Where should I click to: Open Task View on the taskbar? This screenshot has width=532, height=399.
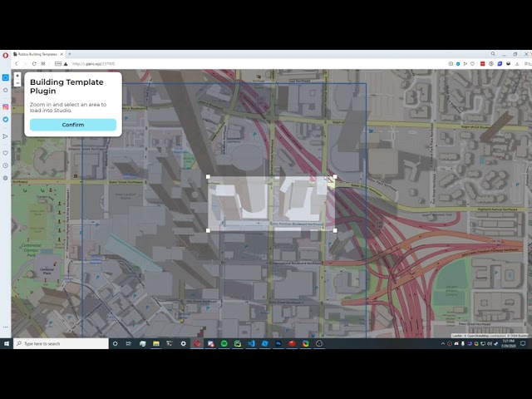pos(129,343)
